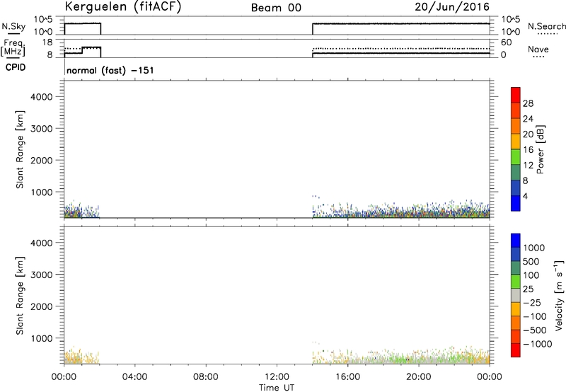Click Slant Range [km] label of velocity panel

click(20, 296)
